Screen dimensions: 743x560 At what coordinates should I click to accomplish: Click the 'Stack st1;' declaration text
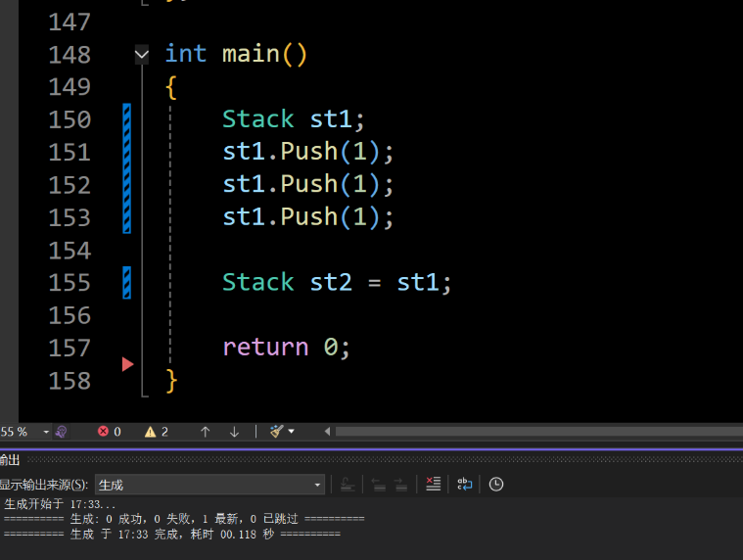coord(294,118)
